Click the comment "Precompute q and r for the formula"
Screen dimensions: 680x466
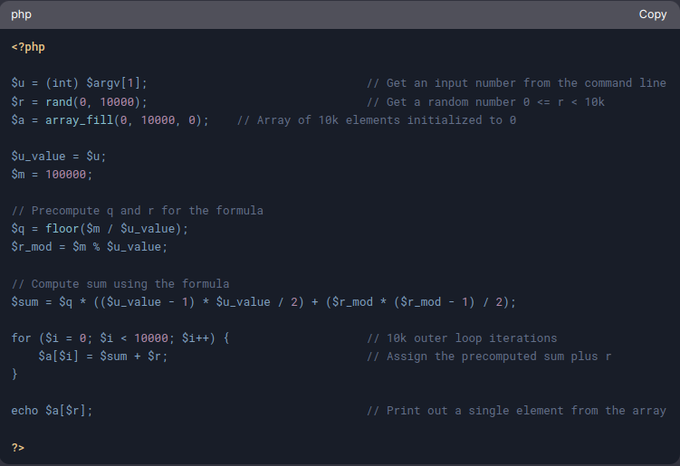[137, 211]
